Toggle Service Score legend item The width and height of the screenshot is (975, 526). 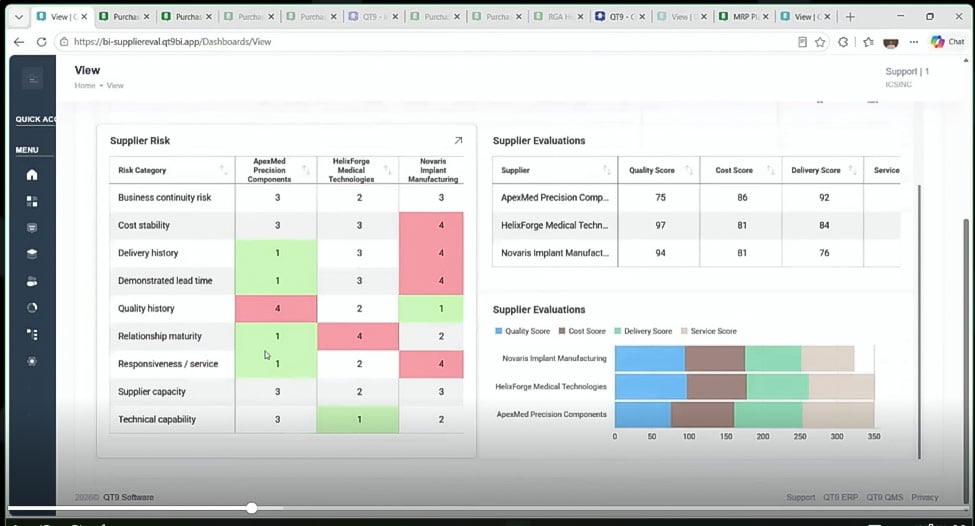click(708, 331)
